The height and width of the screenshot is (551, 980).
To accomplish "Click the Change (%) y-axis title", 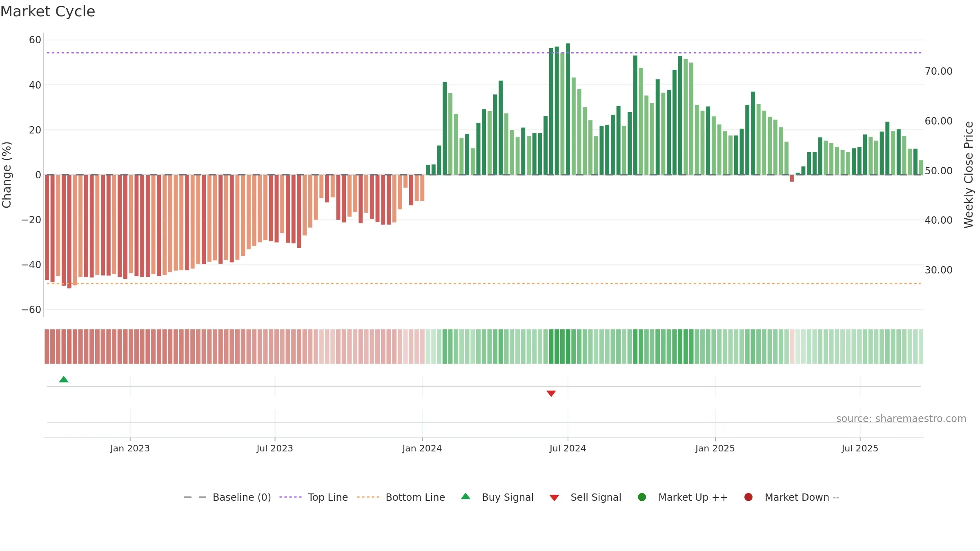I will click(7, 175).
